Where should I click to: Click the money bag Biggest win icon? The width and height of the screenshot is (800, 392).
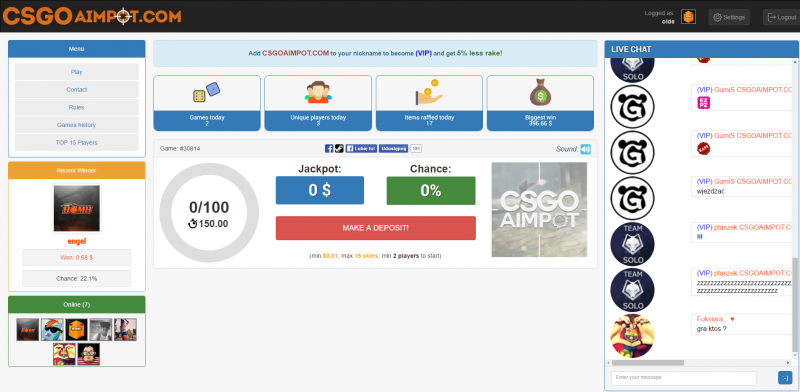click(540, 93)
